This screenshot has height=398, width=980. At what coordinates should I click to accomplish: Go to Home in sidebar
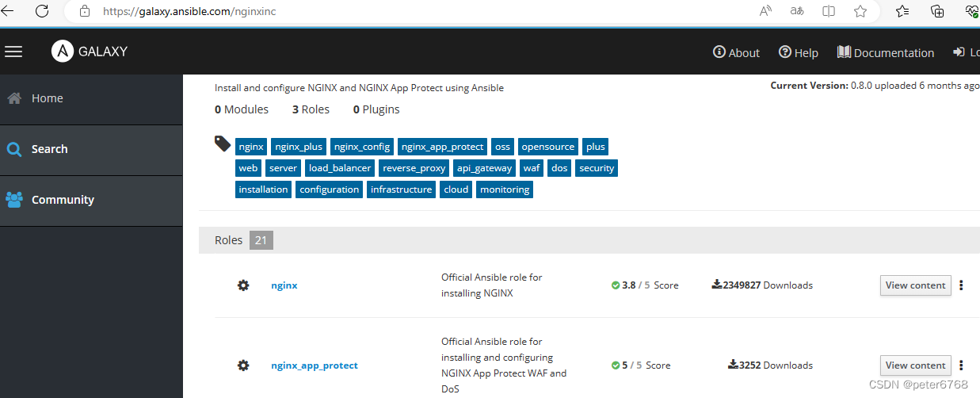tap(91, 98)
